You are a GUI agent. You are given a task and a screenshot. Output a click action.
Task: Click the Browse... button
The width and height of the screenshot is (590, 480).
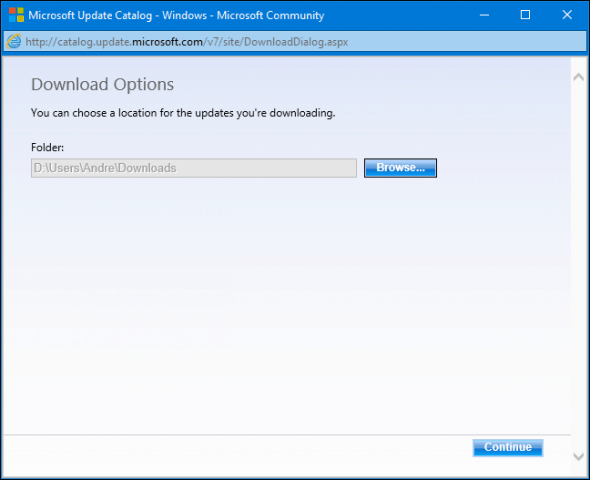pyautogui.click(x=400, y=168)
